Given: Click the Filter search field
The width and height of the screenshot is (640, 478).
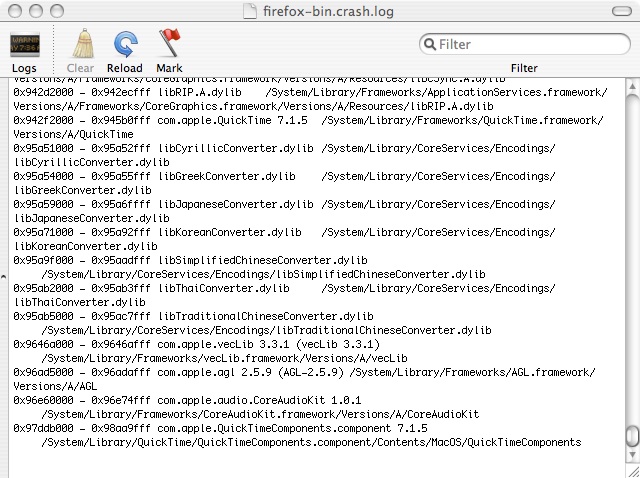Looking at the screenshot, I should click(524, 44).
